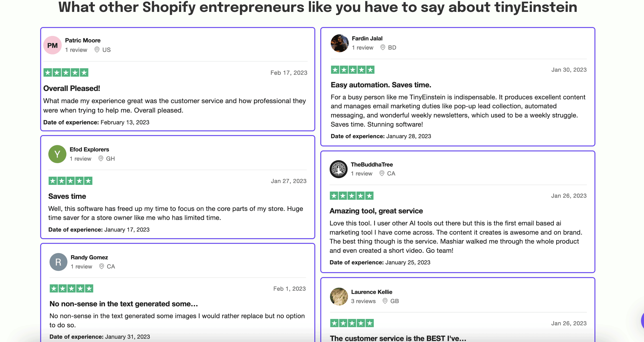Viewport: 644px width, 342px height.
Task: Click star rating on Saves time review
Action: (70, 181)
